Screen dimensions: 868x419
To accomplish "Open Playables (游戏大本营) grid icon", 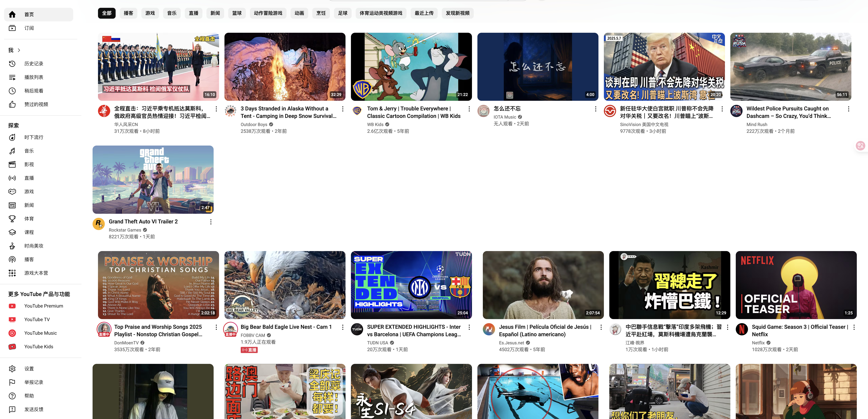I will [x=12, y=273].
